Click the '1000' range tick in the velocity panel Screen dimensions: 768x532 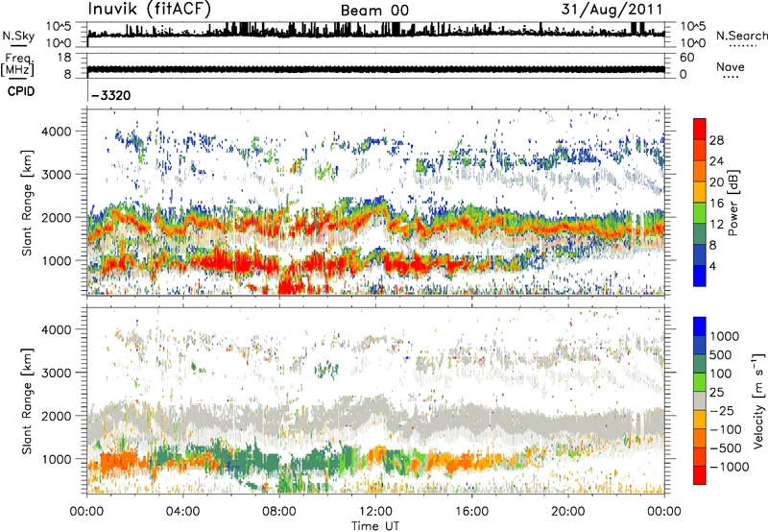click(x=56, y=459)
